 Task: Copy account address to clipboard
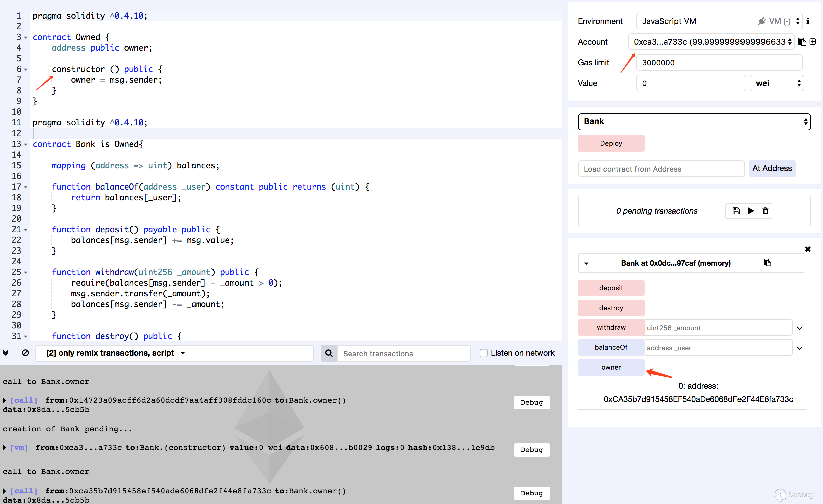(802, 42)
